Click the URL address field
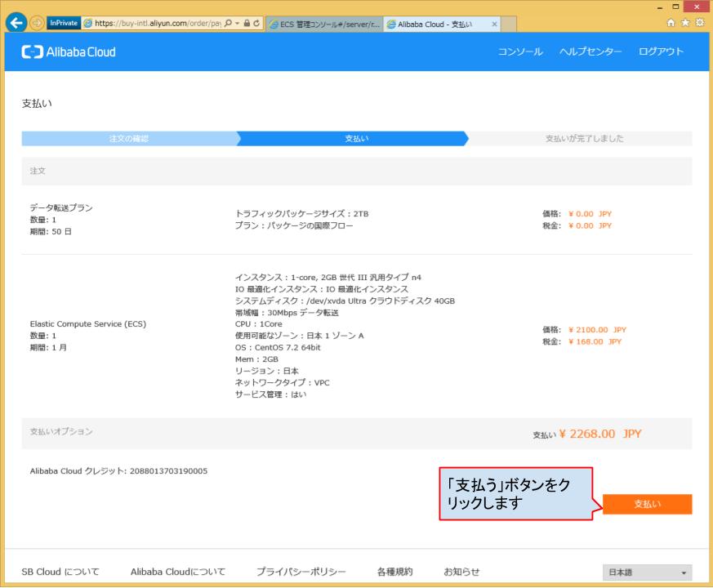Viewport: 713px width, 588px height. pyautogui.click(x=158, y=23)
